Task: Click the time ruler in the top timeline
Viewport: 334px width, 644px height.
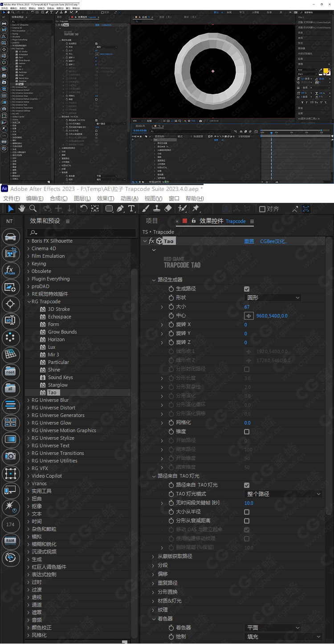Action: point(296,132)
